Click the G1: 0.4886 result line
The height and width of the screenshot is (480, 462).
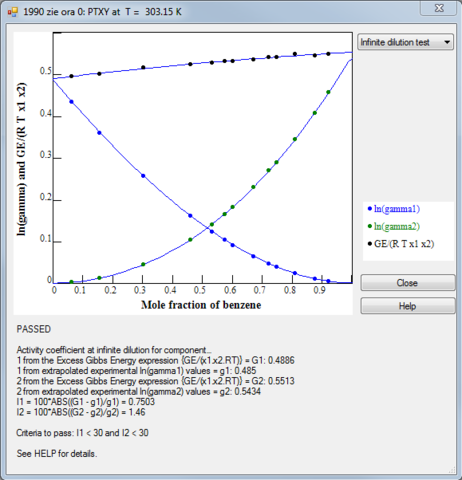tap(156, 360)
